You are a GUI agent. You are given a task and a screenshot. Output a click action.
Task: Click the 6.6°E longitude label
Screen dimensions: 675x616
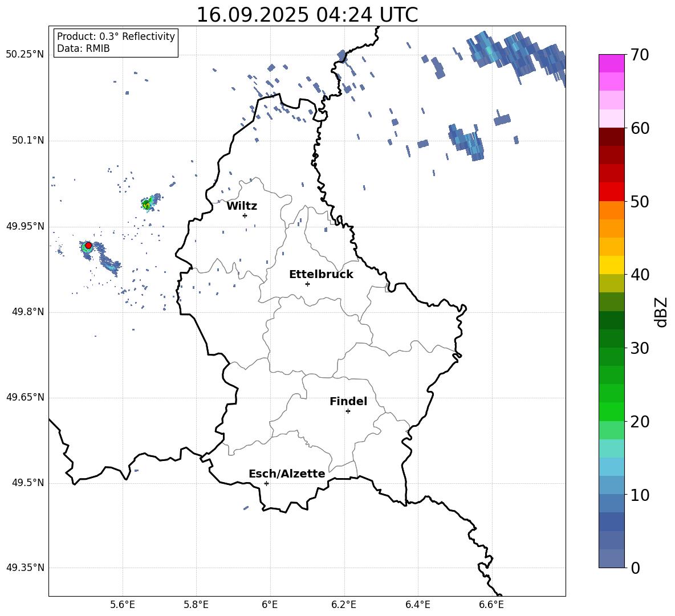pyautogui.click(x=491, y=605)
